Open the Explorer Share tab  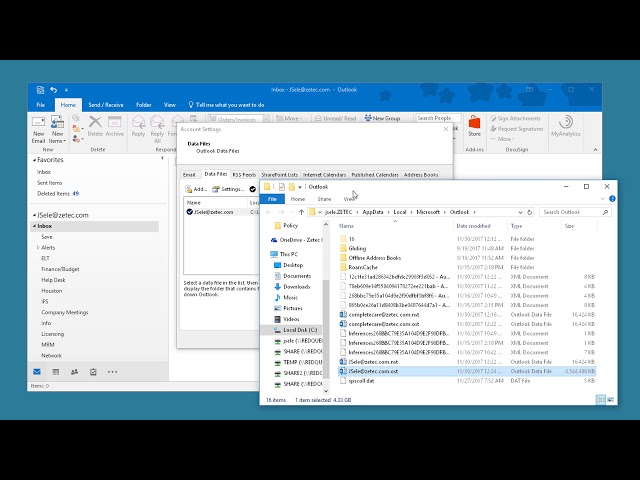click(324, 199)
